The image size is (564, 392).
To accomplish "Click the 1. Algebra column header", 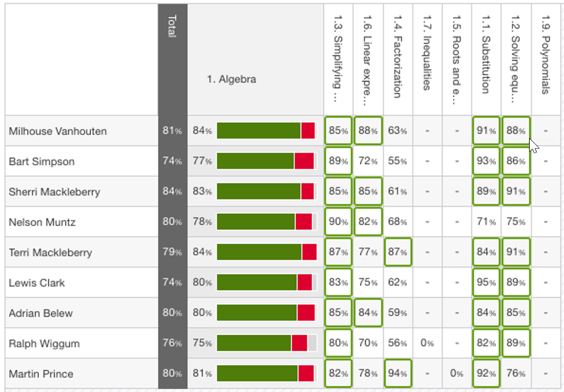I will point(231,79).
